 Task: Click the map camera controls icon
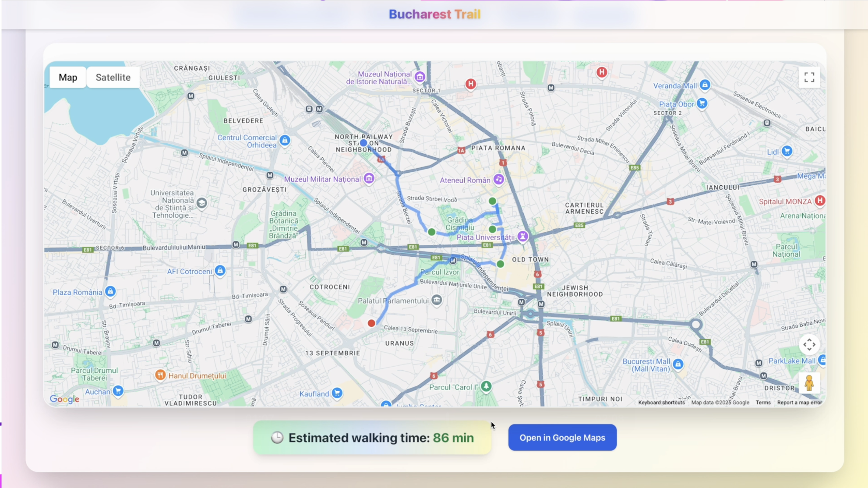pos(809,345)
